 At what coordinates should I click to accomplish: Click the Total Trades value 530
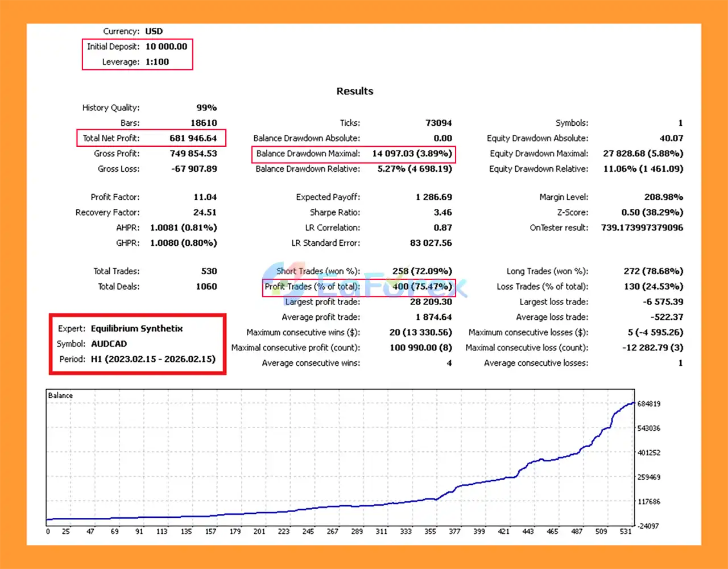click(209, 271)
